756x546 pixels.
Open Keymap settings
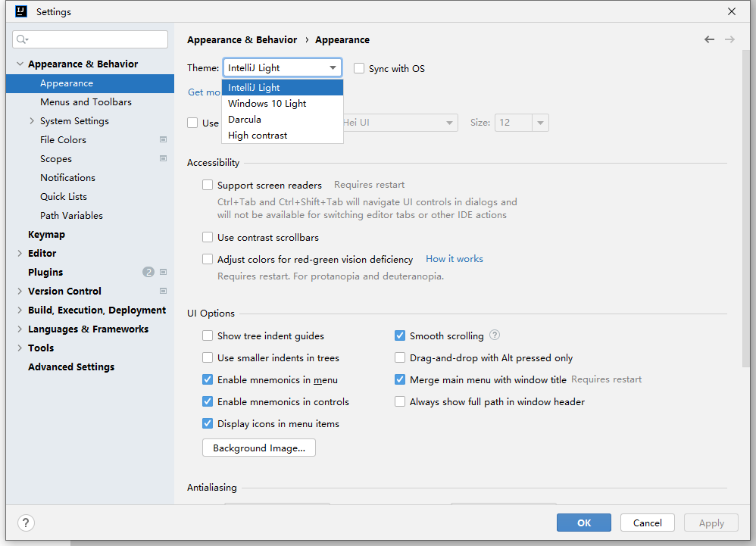coord(46,235)
